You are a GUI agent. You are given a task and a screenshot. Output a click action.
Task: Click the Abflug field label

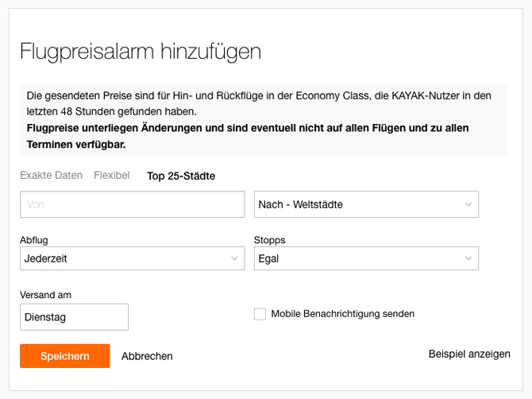click(34, 239)
